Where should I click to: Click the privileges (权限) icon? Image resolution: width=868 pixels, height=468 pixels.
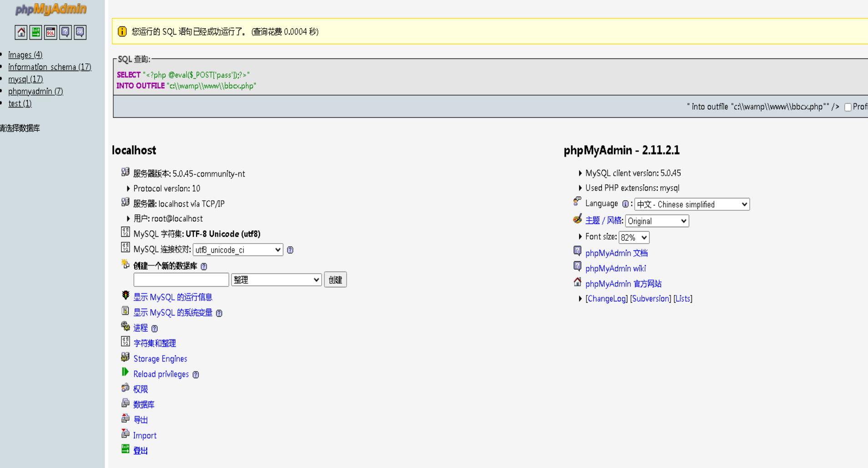pos(126,387)
